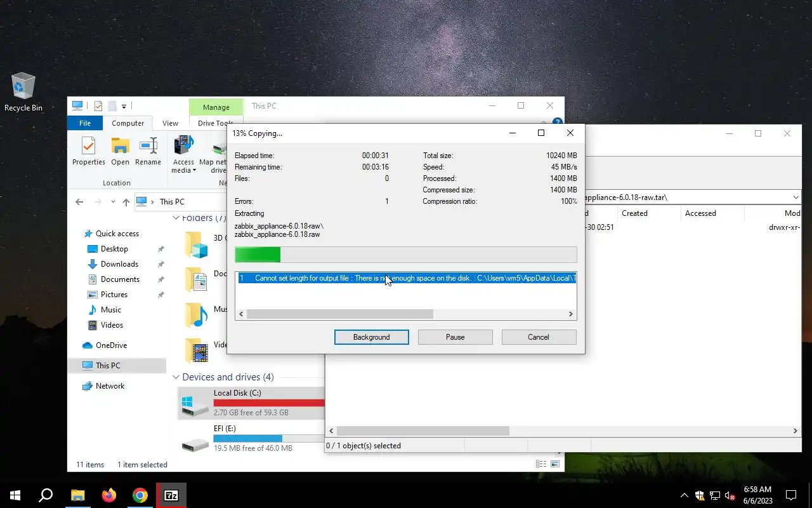Switch Explorer to large icons view
The image size is (812, 508).
pos(555,464)
